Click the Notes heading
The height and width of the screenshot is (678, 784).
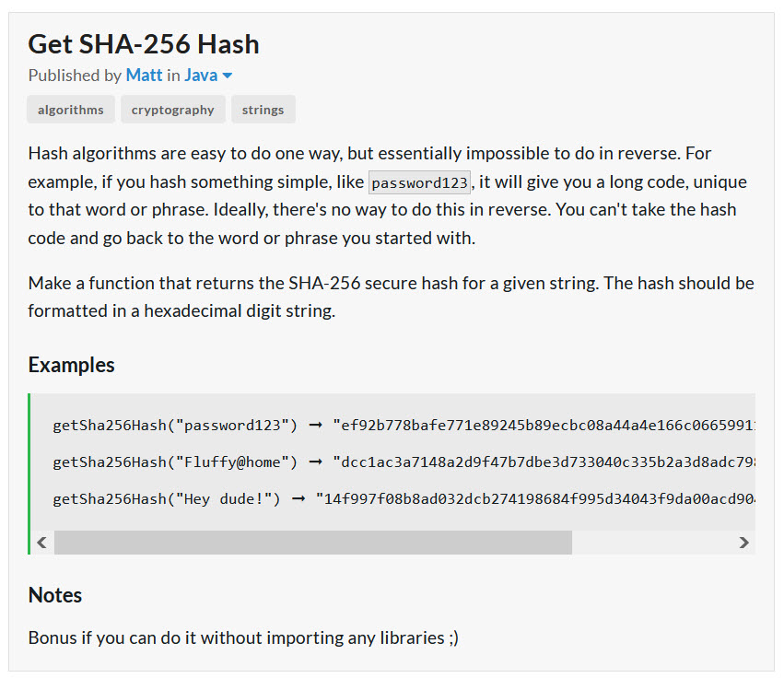pyautogui.click(x=55, y=595)
